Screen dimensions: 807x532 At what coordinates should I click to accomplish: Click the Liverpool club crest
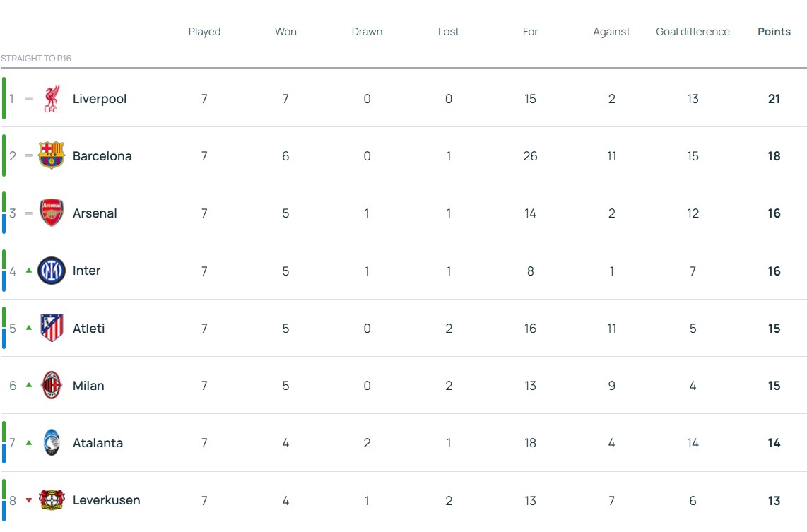click(51, 99)
